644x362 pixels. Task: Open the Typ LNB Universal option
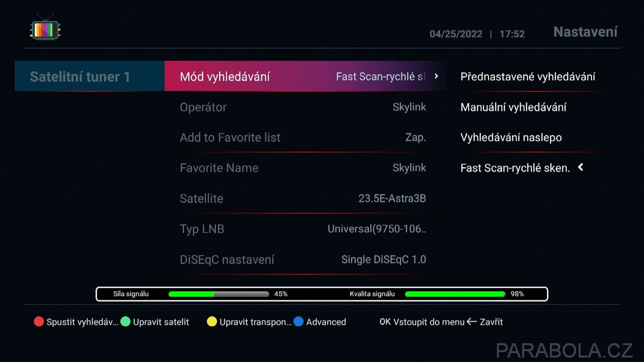(x=305, y=229)
